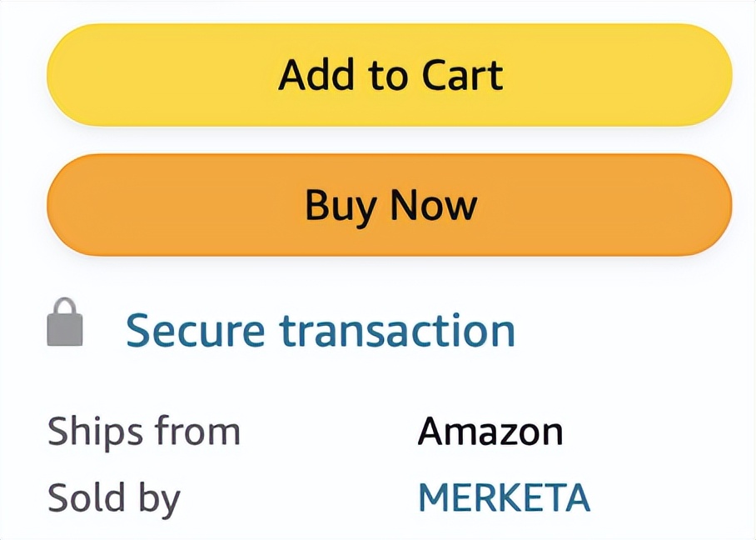This screenshot has height=540, width=756.
Task: Open the Secure transaction link
Action: coord(320,331)
